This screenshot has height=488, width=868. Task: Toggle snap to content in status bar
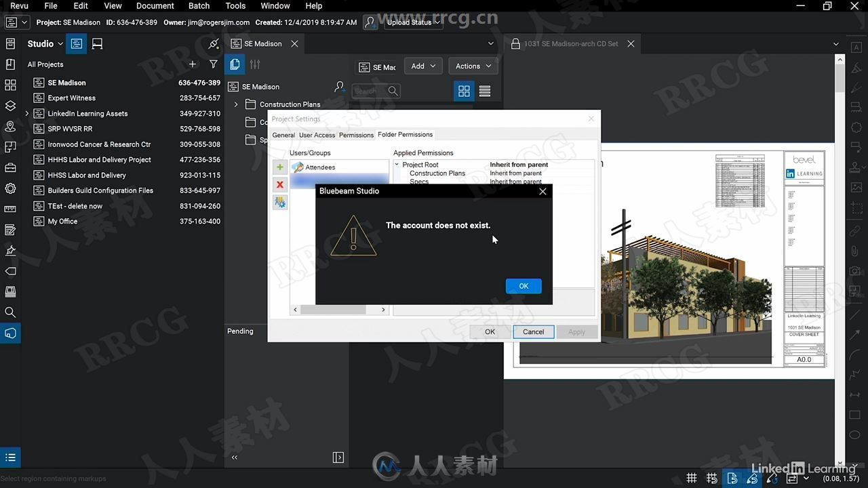click(x=732, y=479)
